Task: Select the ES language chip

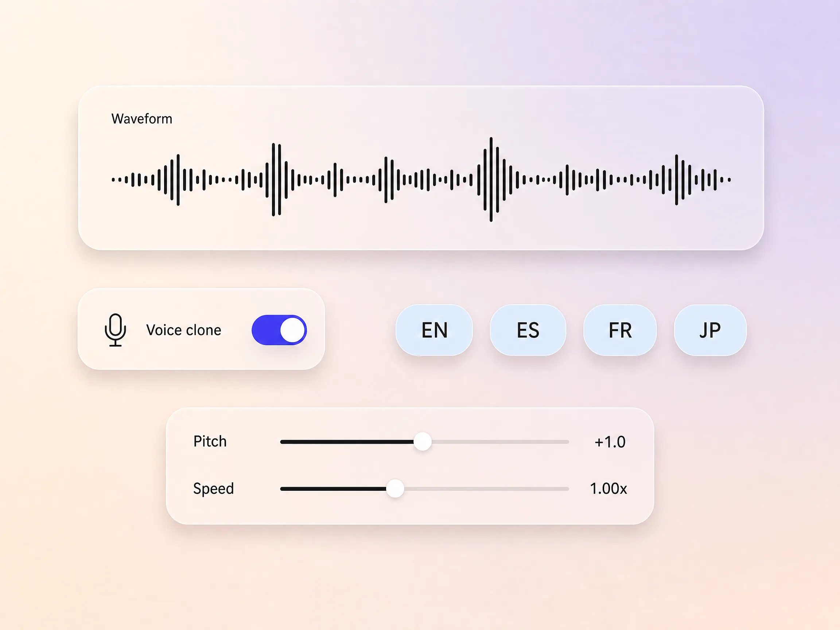Action: pos(528,330)
